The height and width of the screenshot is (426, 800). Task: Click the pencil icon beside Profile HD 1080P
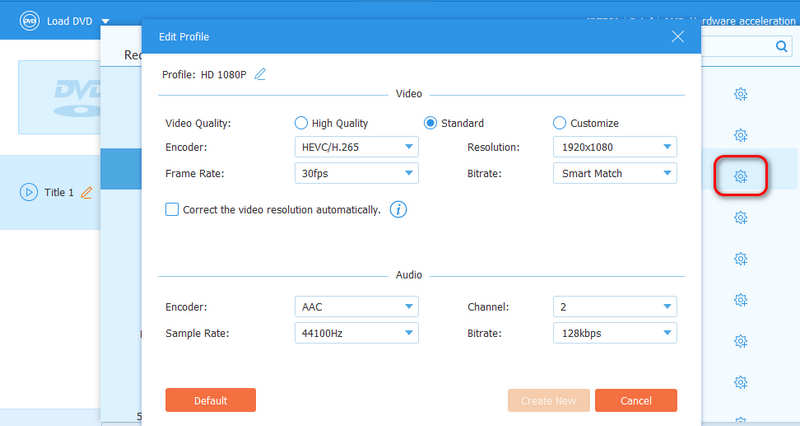(x=260, y=74)
